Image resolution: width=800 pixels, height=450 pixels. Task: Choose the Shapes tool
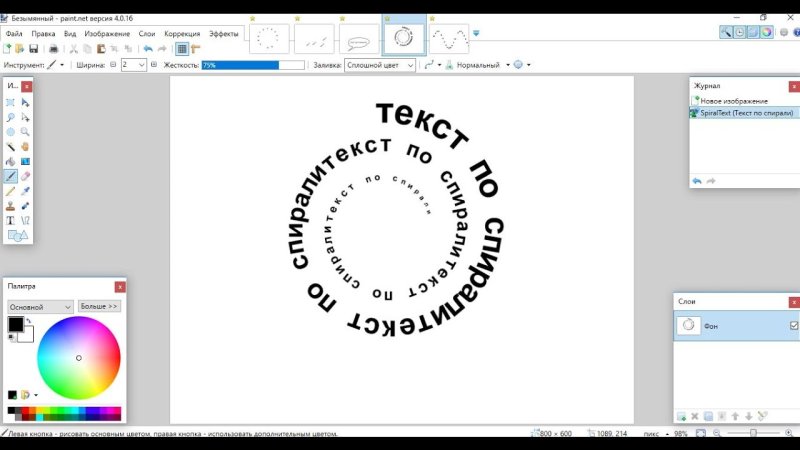[17, 235]
